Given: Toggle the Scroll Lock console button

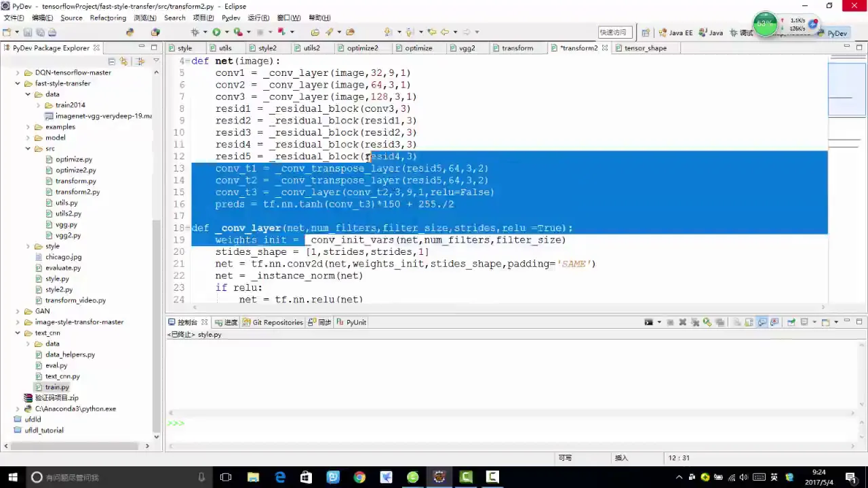Looking at the screenshot, I should click(x=749, y=322).
